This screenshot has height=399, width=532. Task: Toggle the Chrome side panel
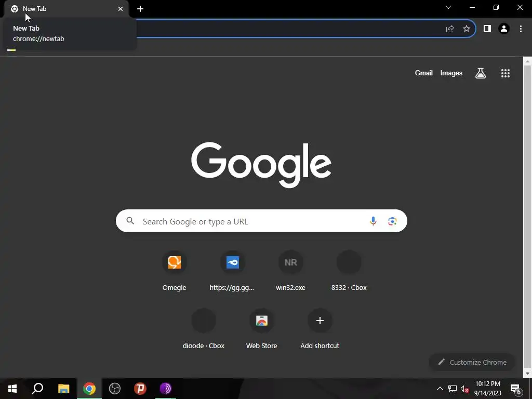point(487,29)
